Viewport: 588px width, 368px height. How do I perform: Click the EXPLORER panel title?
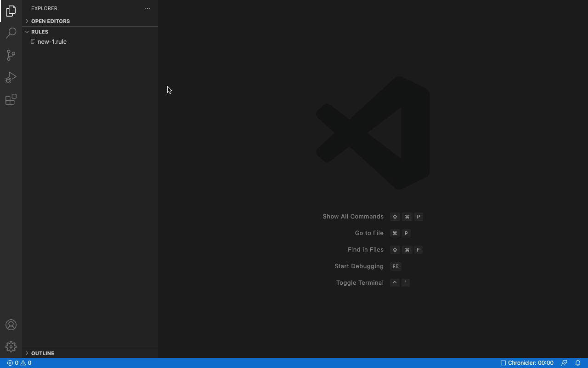(x=44, y=8)
